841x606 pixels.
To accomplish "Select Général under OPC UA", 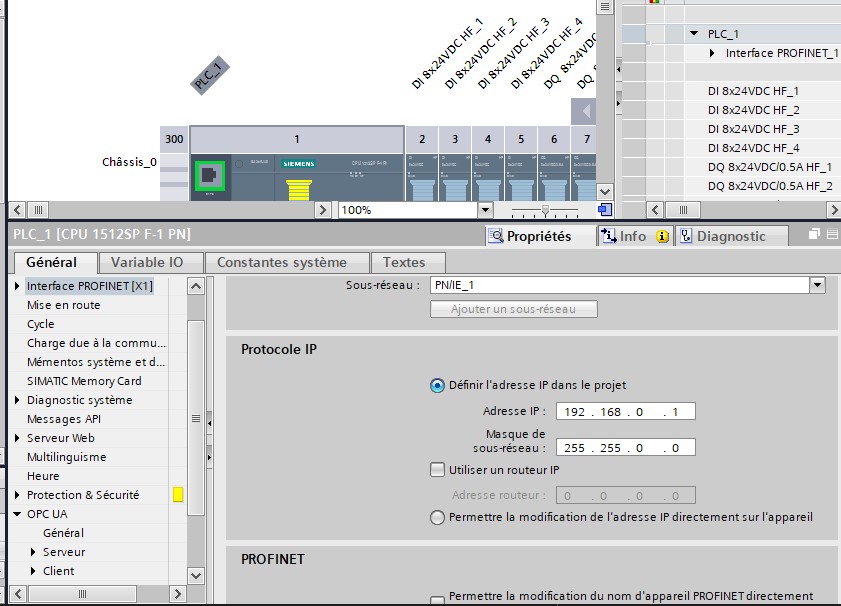I will [63, 533].
